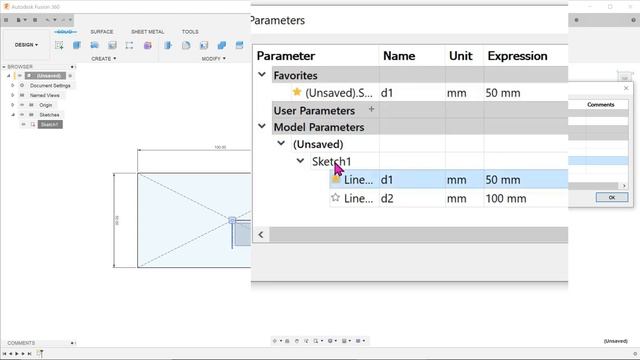Select the Create Sketch tool
640x360 pixels.
tap(59, 45)
